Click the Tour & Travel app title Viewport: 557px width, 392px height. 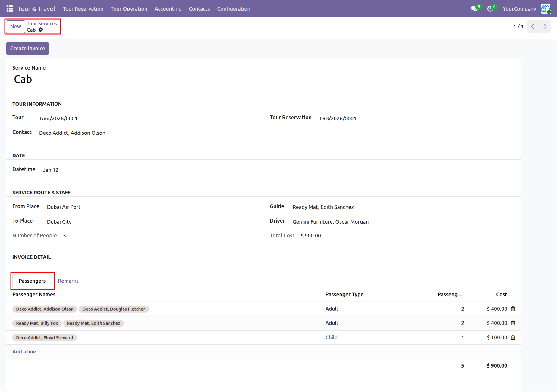point(36,9)
